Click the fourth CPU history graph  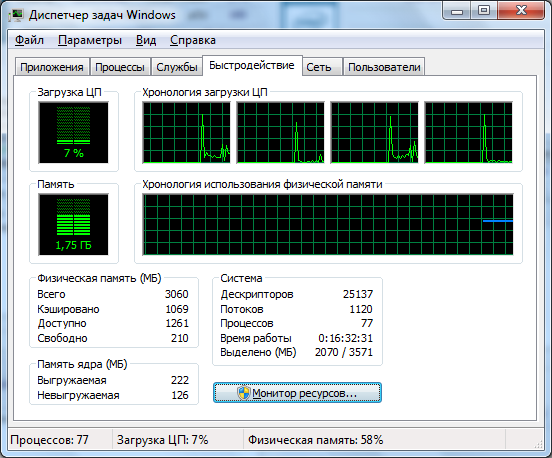point(468,133)
